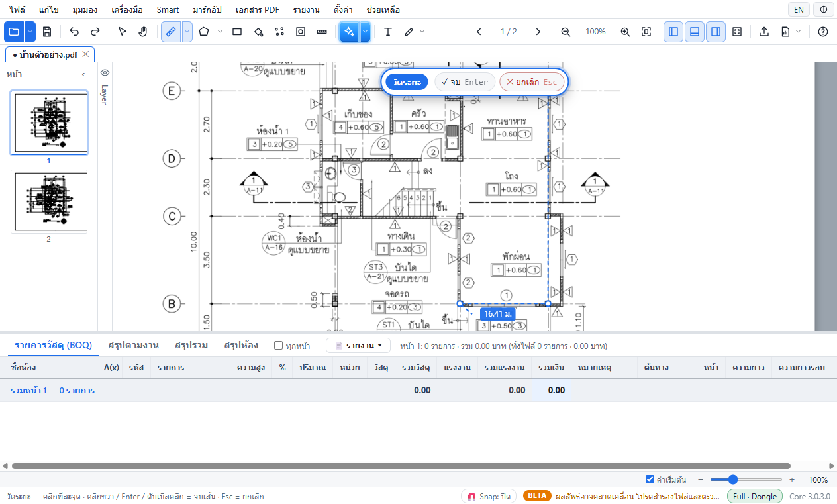Pick the rectangle tool
This screenshot has width=837, height=504.
237,32
